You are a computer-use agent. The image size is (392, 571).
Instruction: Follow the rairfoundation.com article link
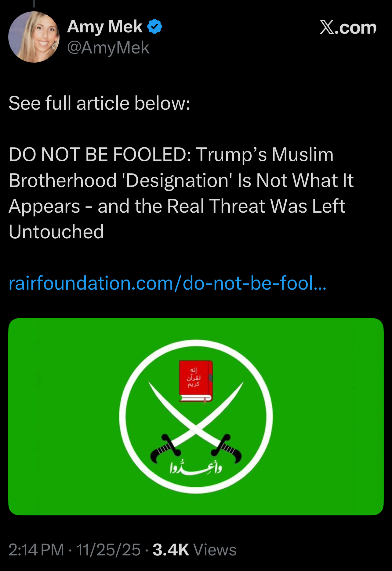pyautogui.click(x=167, y=283)
